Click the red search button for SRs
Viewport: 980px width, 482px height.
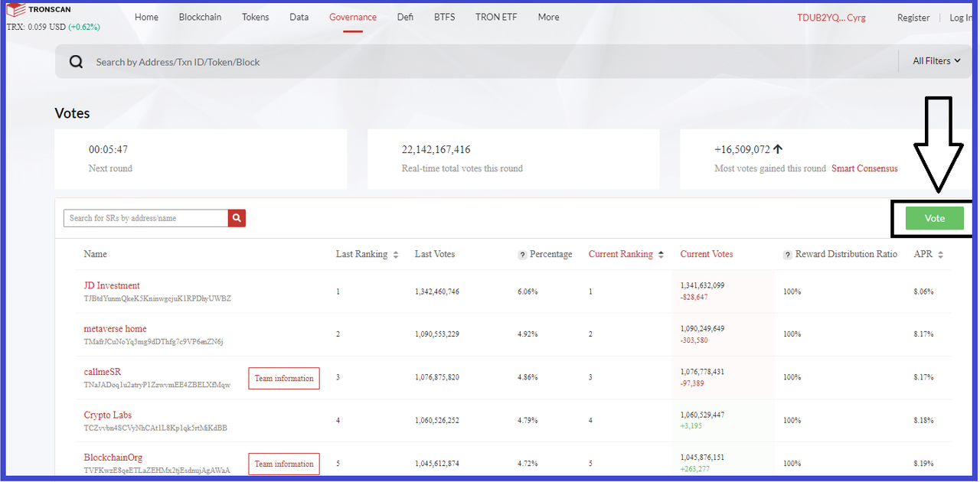point(237,218)
